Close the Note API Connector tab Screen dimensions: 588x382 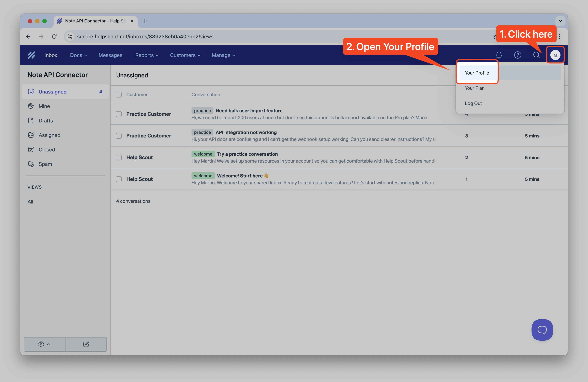click(132, 21)
